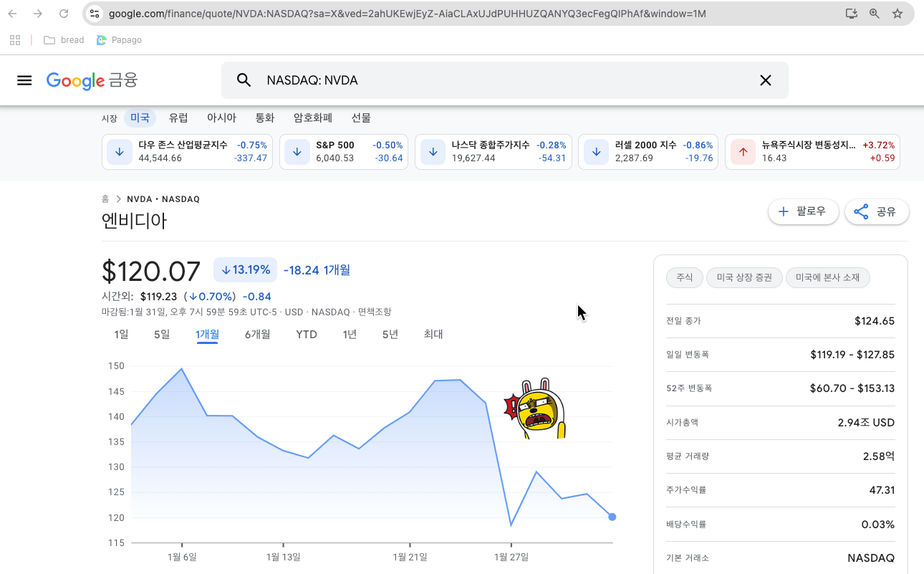Click the 면책조항 disclaimer link
924x574 pixels.
[x=374, y=312]
